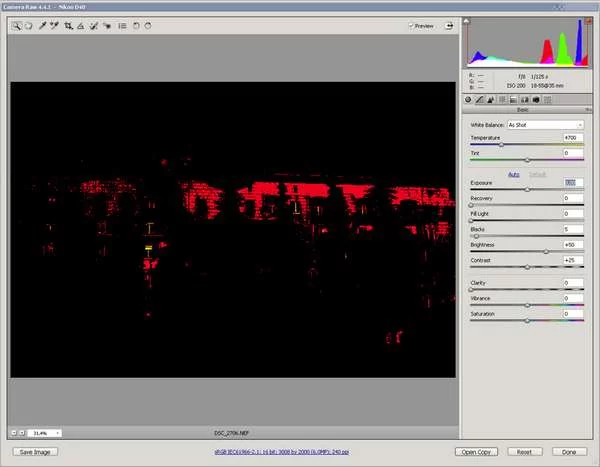Select the Hand tool
Screen dimensions: 600x467
[28, 26]
